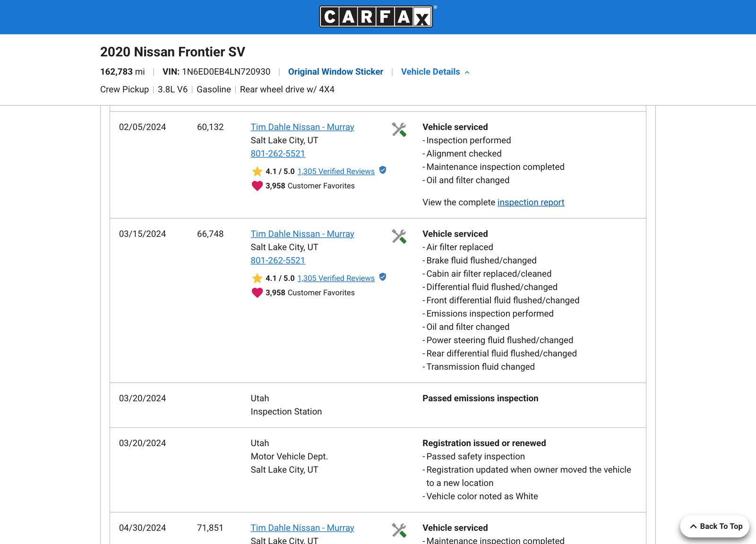This screenshot has height=544, width=756.
Task: View the complete inspection report link
Action: click(x=531, y=202)
